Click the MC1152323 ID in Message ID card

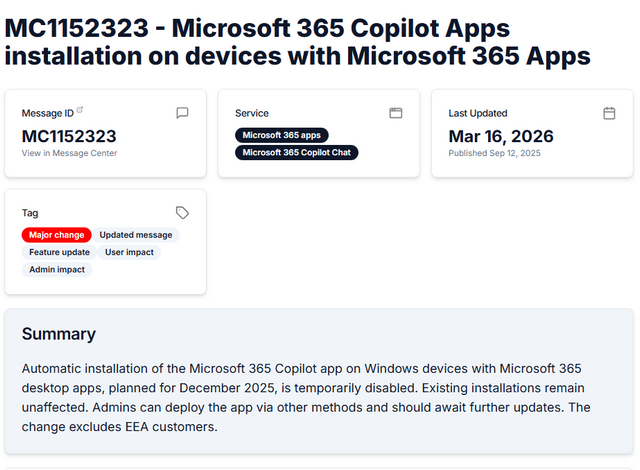tap(69, 136)
